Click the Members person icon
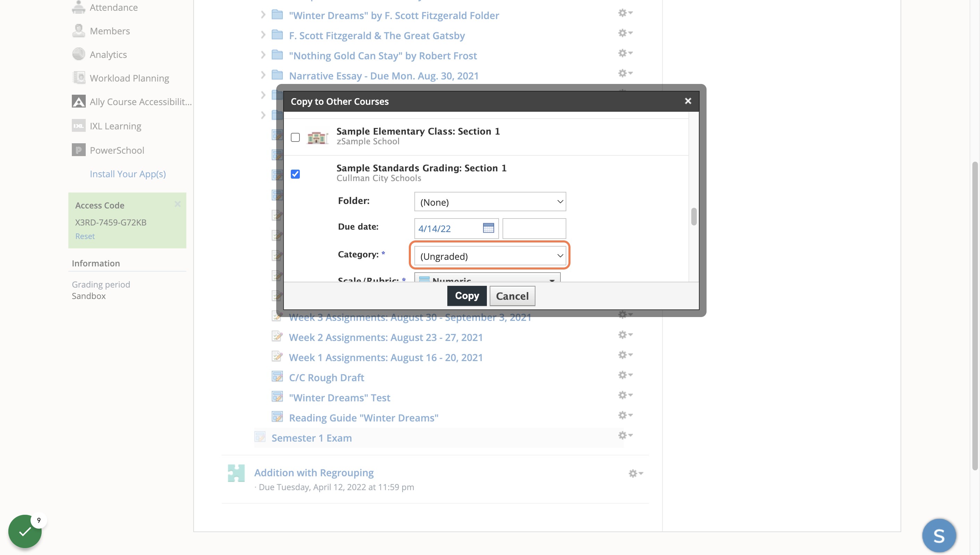The height and width of the screenshot is (555, 980). tap(78, 31)
